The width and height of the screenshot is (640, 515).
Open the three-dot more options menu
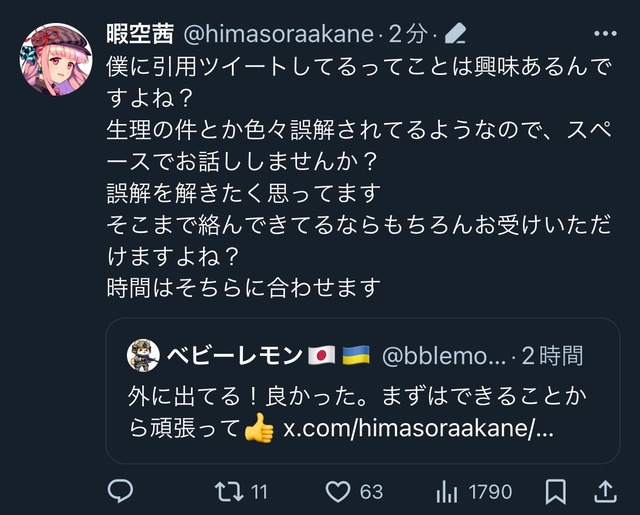tap(605, 33)
